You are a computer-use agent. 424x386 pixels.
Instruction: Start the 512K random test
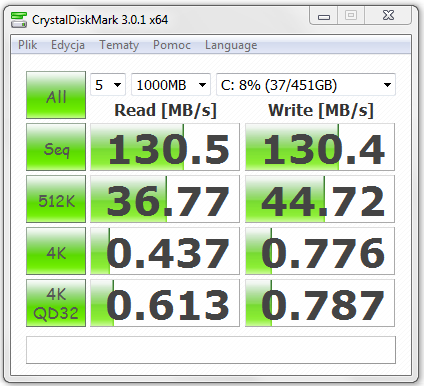[x=56, y=199]
